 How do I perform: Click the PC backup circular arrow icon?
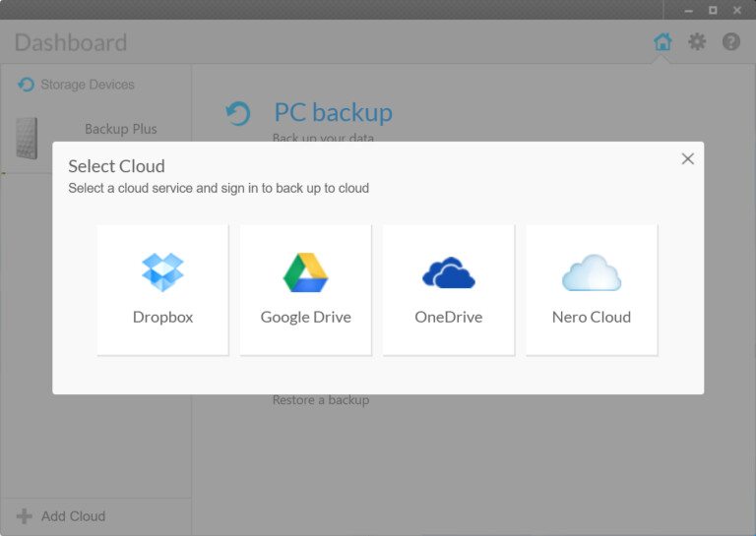(238, 114)
